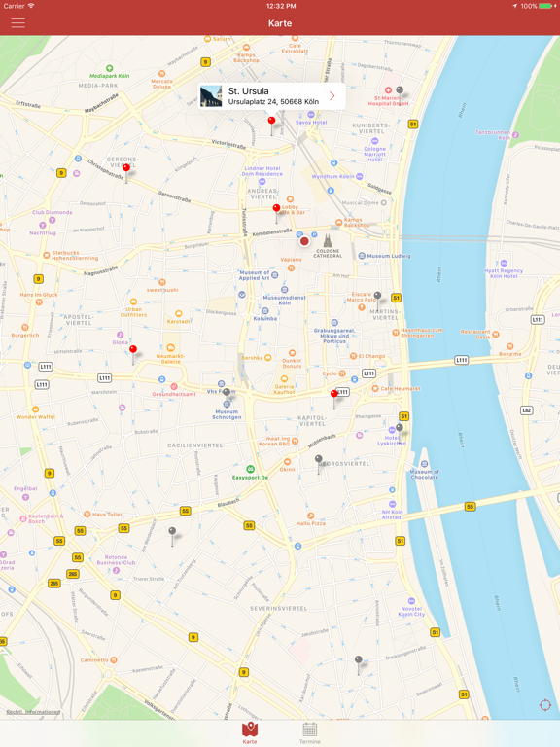This screenshot has height=747, width=560.
Task: Open St. Ursula details via callout chevron
Action: click(x=332, y=96)
